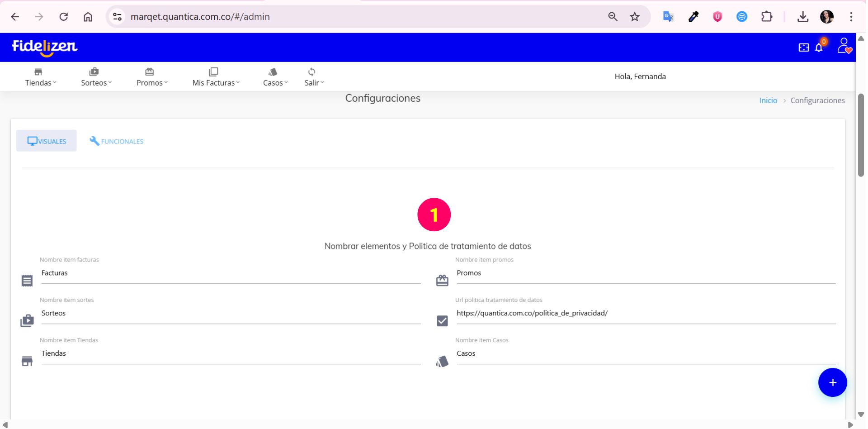Click the Fidelizen logo
Image resolution: width=868 pixels, height=429 pixels.
pyautogui.click(x=45, y=47)
